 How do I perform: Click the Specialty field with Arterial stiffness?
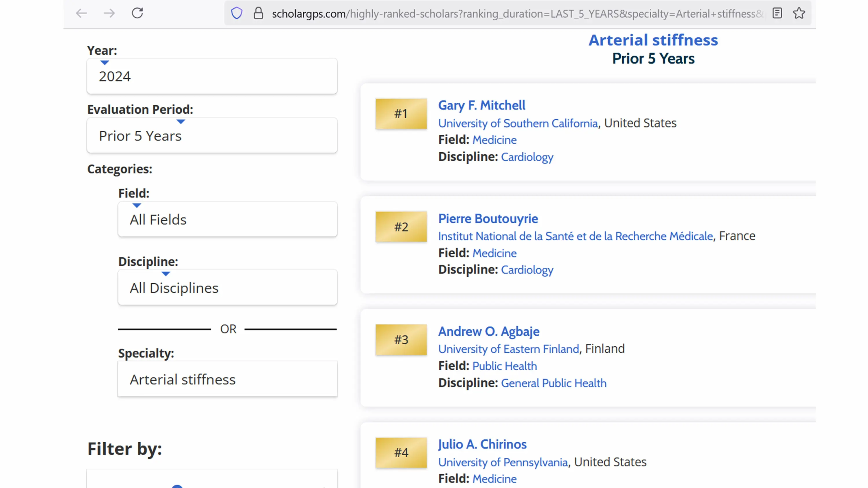[x=228, y=379]
